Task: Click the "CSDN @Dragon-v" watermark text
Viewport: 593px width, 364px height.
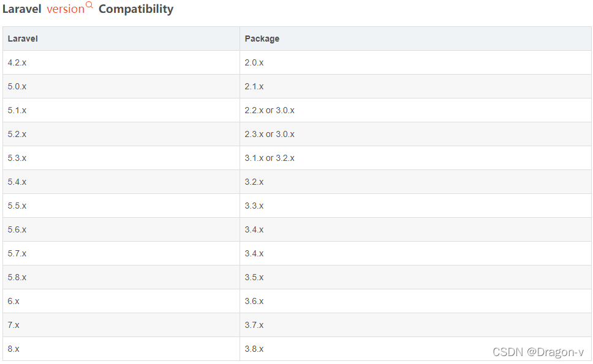Action: (x=538, y=352)
